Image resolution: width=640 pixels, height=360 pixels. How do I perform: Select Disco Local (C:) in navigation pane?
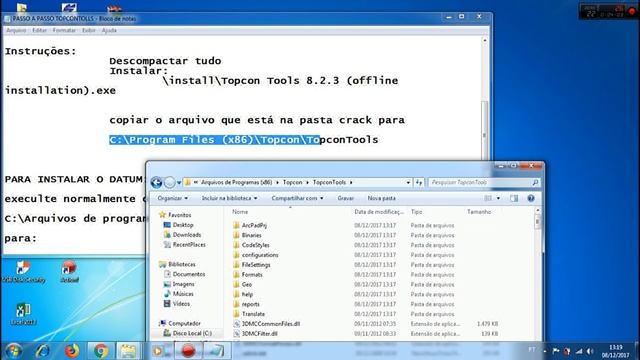192,333
